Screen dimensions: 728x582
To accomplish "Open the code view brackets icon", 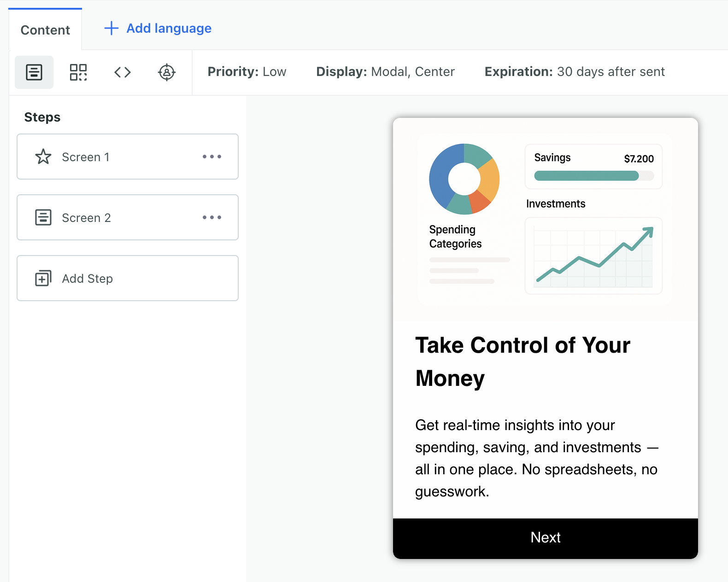I will click(x=123, y=72).
